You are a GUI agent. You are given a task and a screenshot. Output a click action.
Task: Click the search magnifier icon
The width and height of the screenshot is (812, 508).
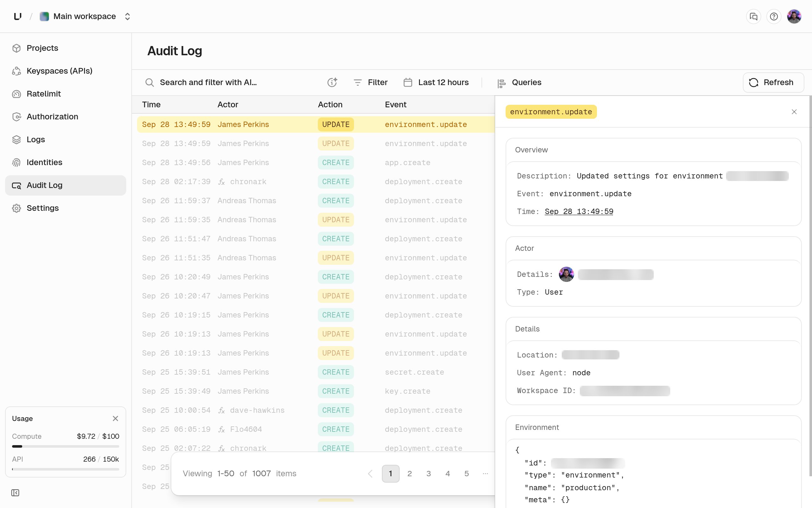click(149, 82)
